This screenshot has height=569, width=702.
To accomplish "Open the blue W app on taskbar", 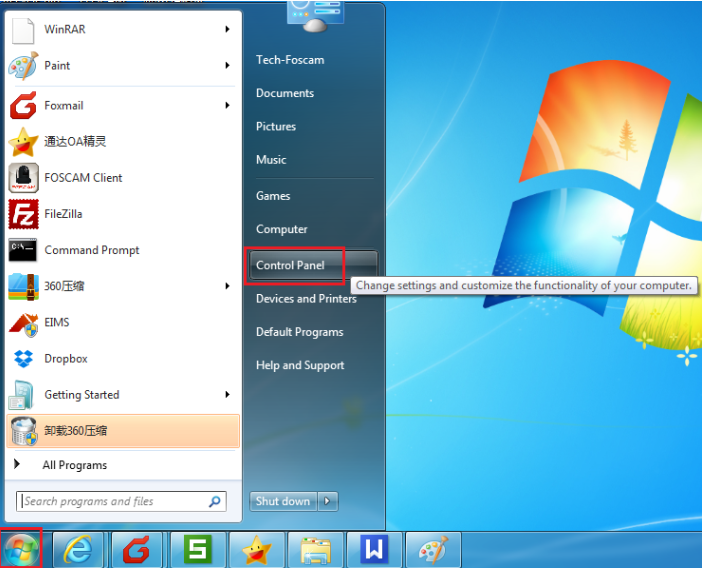I will click(374, 549).
